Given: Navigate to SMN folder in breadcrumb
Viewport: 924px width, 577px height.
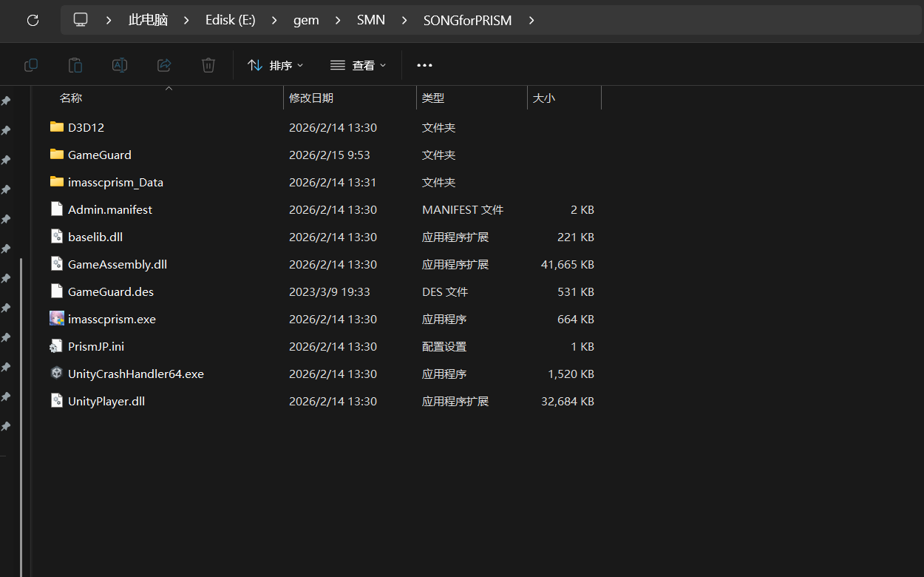Looking at the screenshot, I should [x=371, y=20].
